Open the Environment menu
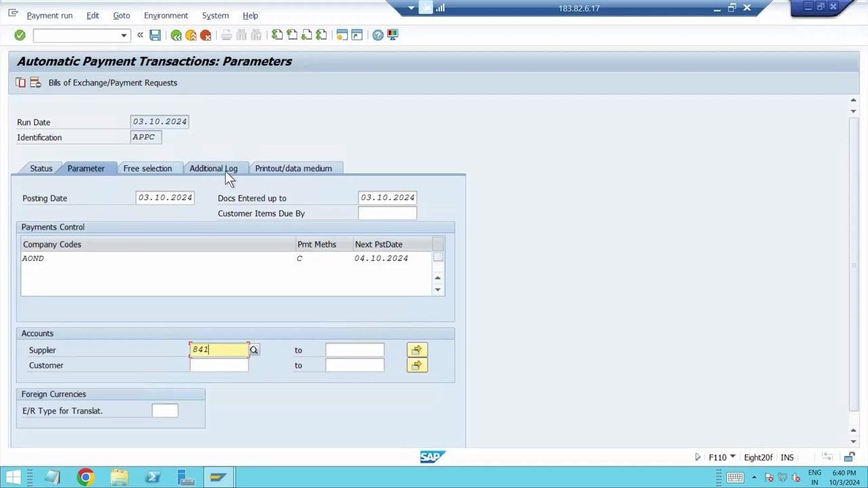The image size is (868, 488). [165, 16]
